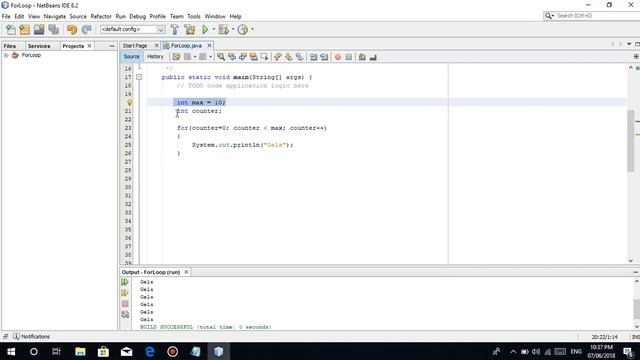
Task: Open the Window menu
Action: click(x=215, y=16)
